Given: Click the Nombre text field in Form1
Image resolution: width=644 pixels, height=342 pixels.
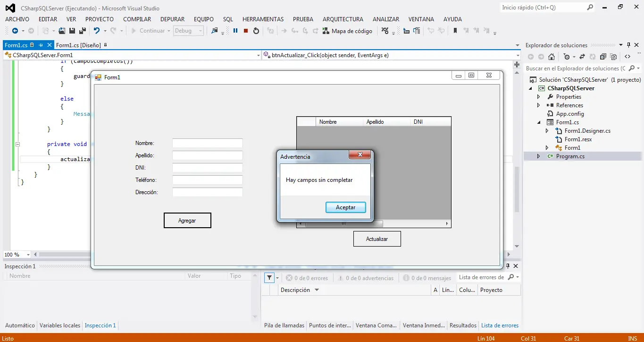Looking at the screenshot, I should click(x=207, y=143).
